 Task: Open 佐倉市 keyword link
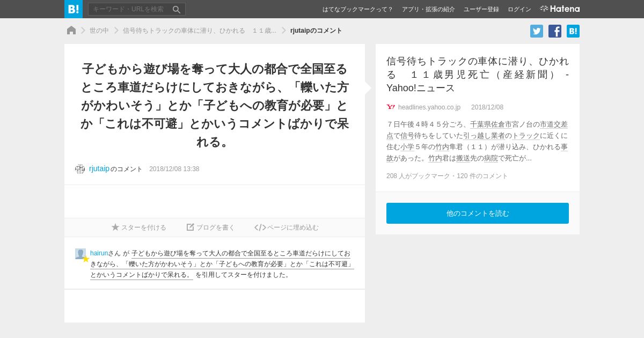click(501, 124)
